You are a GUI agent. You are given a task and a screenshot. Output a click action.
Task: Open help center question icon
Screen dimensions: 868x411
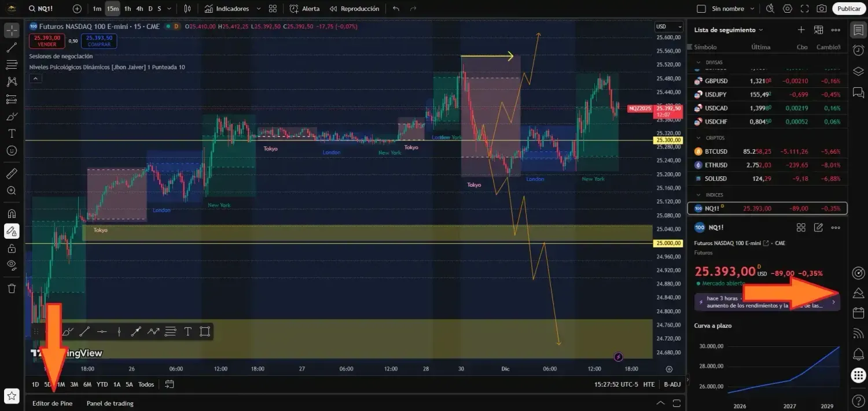click(858, 400)
